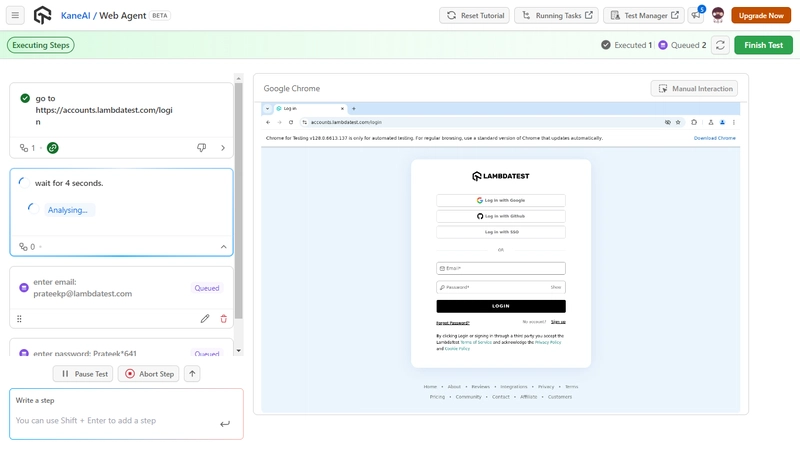Focus the Email field
This screenshot has height=449, width=800.
(501, 268)
